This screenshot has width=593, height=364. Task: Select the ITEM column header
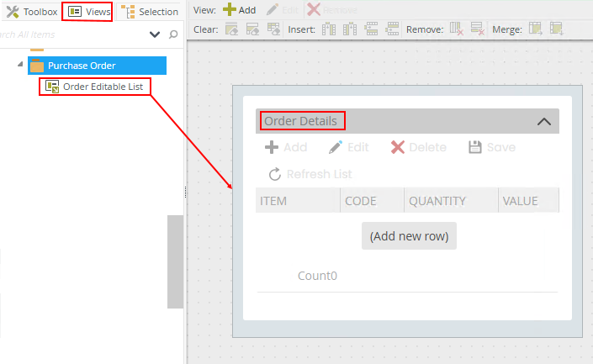(x=298, y=201)
